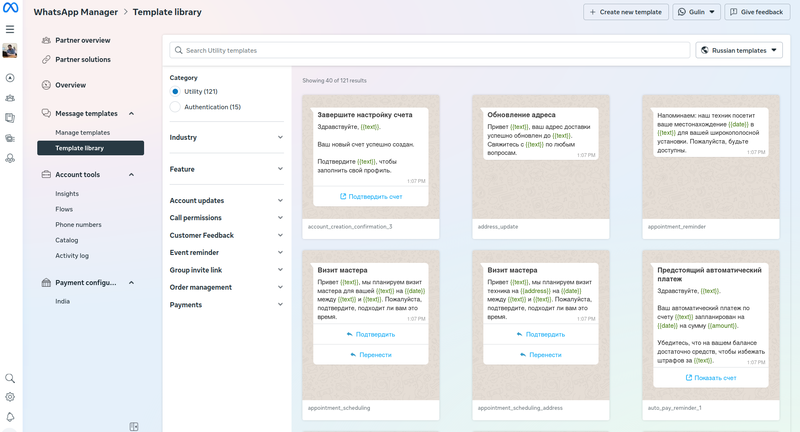Open the address_update template card
This screenshot has width=800, height=432.
click(x=540, y=166)
